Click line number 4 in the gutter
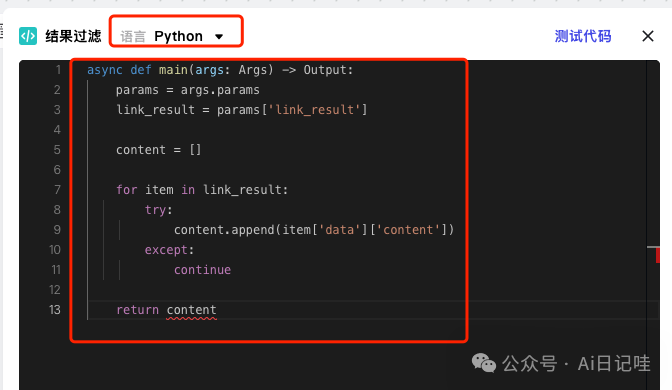672x390 pixels. click(x=57, y=129)
